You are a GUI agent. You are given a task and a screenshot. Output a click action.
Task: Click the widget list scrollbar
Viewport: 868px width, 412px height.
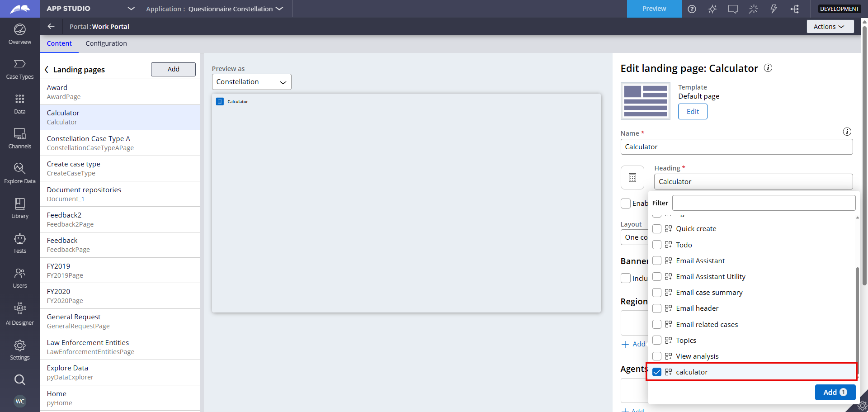(857, 312)
